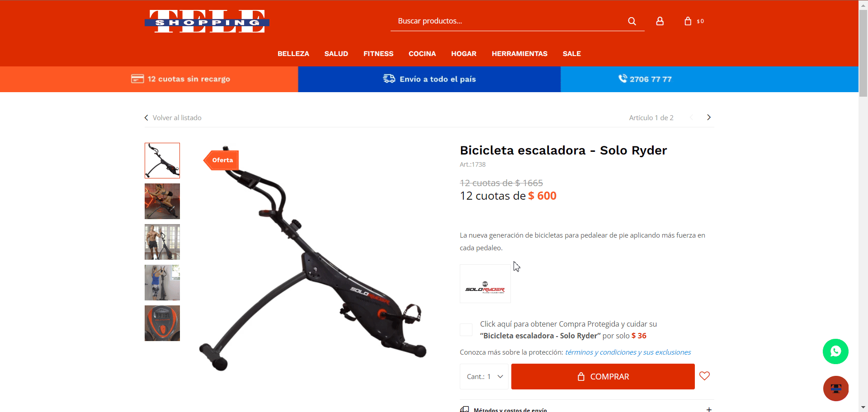Open WhatsApp chat bubble
Screen dimensions: 868x412
[x=835, y=351]
